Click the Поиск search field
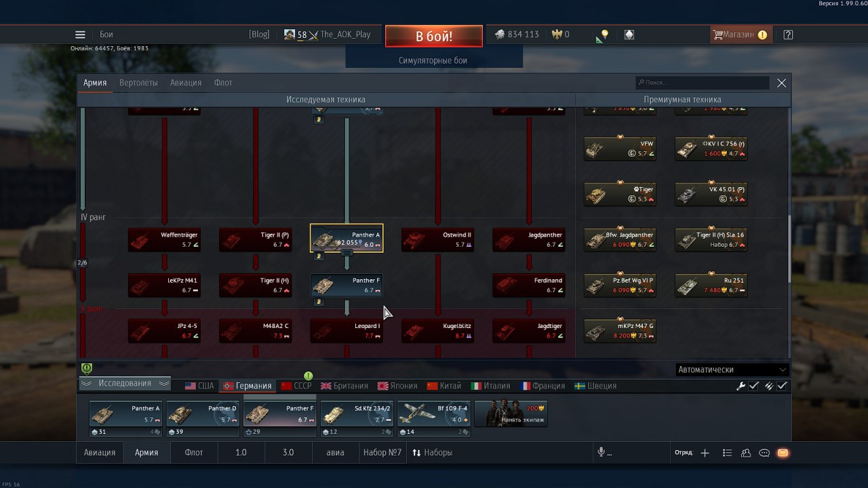 [703, 83]
